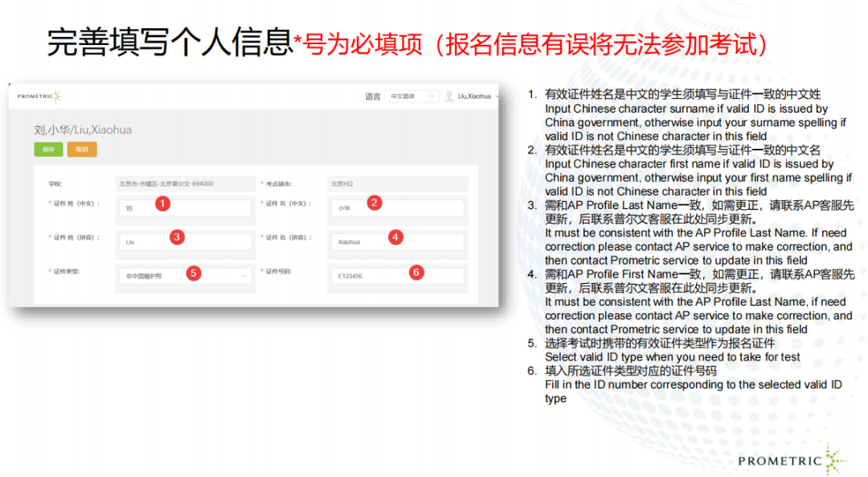Click the red number 5 marker
The height and width of the screenshot is (477, 868).
coord(193,273)
